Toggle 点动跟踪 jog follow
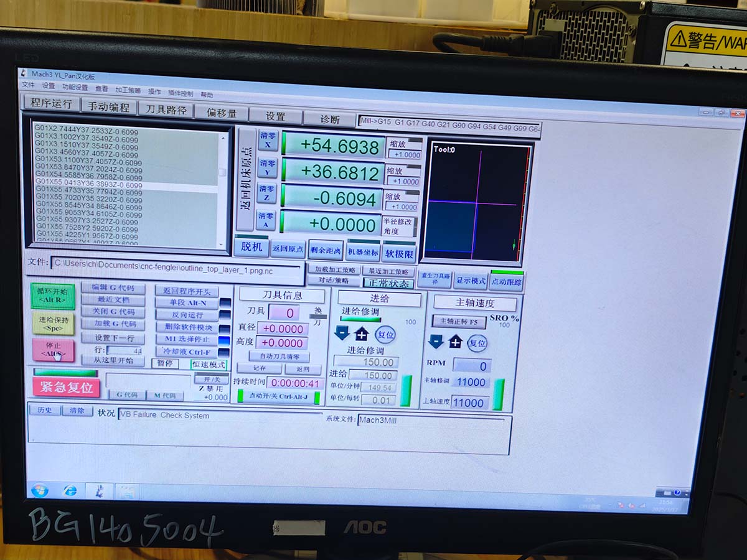747x560 pixels. click(x=507, y=281)
